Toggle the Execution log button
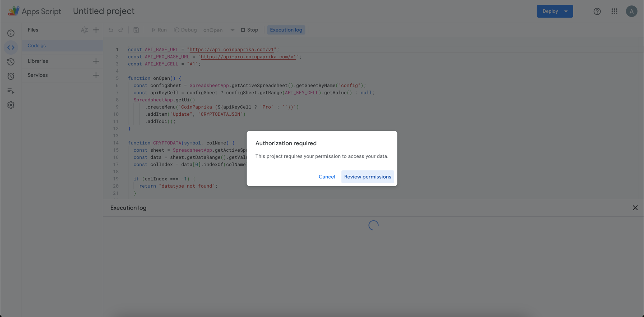Screen dimensions: 644x317 tap(286, 30)
